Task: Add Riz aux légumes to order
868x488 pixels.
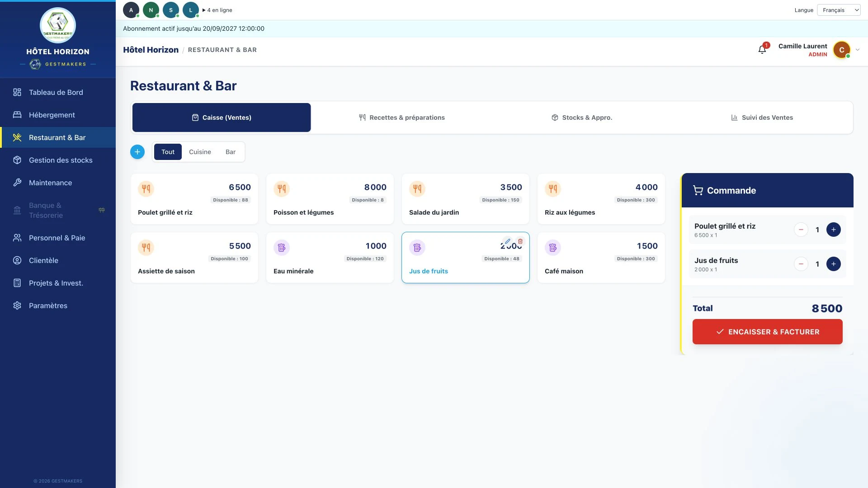Action: 601,199
